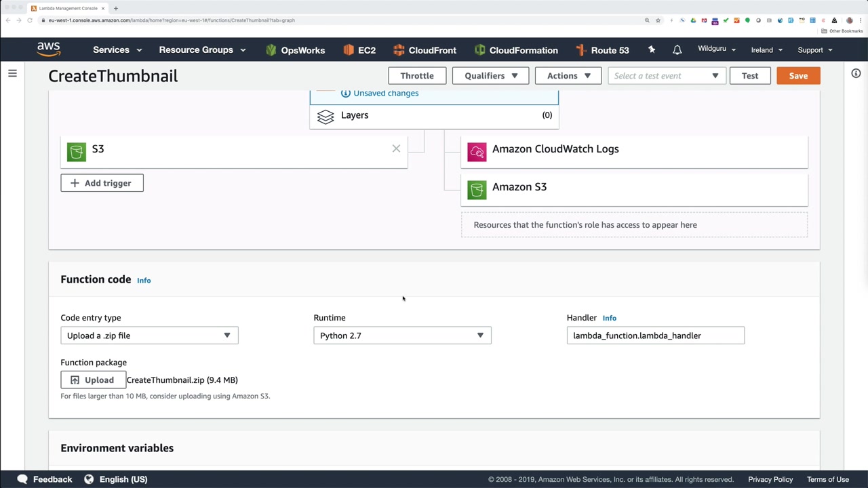Screen dimensions: 868x488
Task: Open the Runtime Python 2.7 dropdown
Action: 402,335
